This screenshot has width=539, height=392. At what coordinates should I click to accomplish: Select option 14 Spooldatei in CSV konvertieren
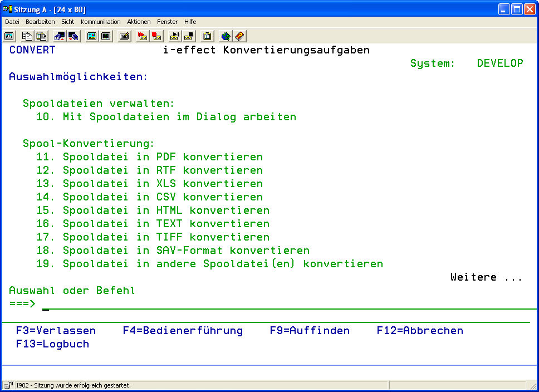150,197
